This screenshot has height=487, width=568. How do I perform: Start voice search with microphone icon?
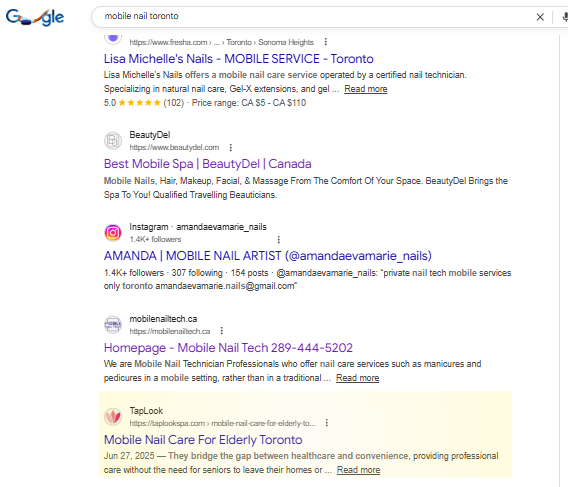click(565, 17)
